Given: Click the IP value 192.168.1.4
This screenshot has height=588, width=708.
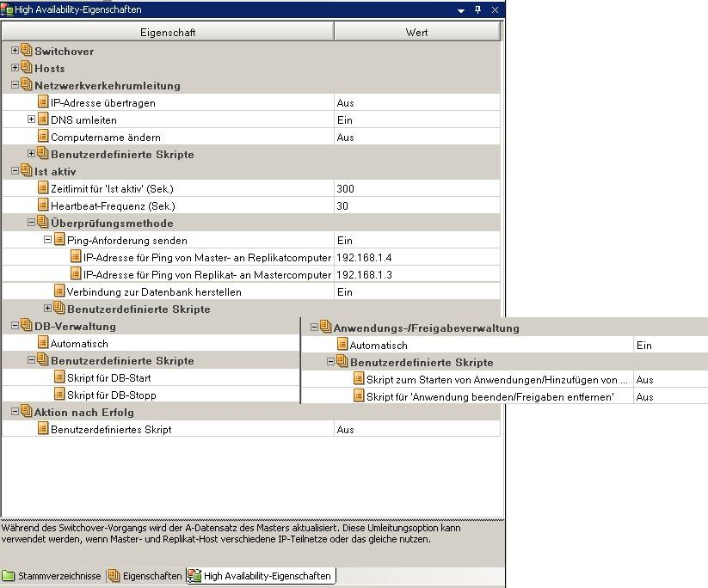Looking at the screenshot, I should [364, 257].
